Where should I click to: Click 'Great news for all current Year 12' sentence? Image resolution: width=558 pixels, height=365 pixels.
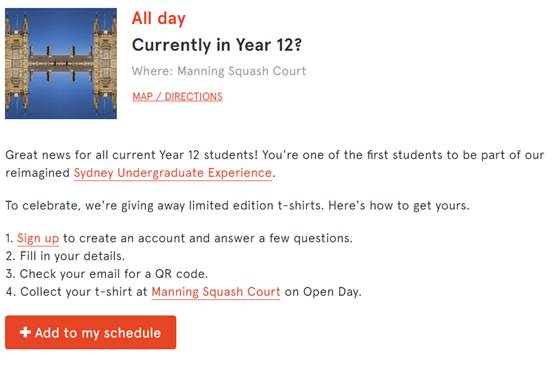click(131, 155)
